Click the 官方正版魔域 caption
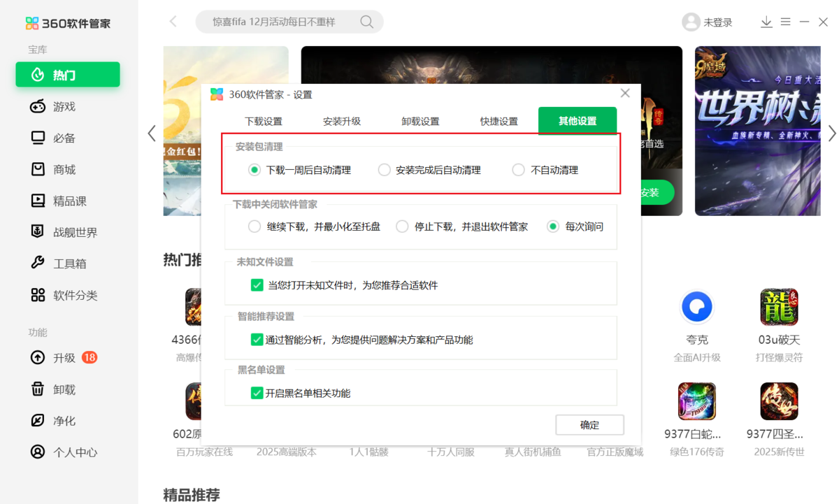The width and height of the screenshot is (839, 504). [615, 452]
